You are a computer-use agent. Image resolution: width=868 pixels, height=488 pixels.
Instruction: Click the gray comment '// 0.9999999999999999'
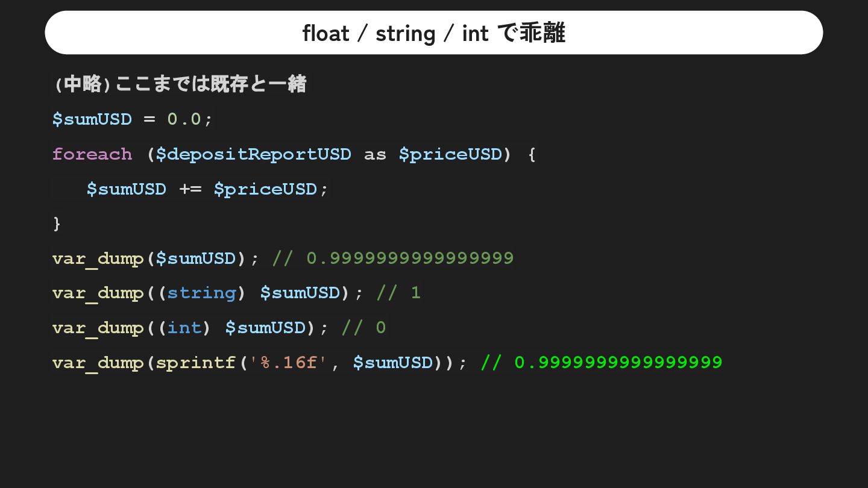(393, 258)
